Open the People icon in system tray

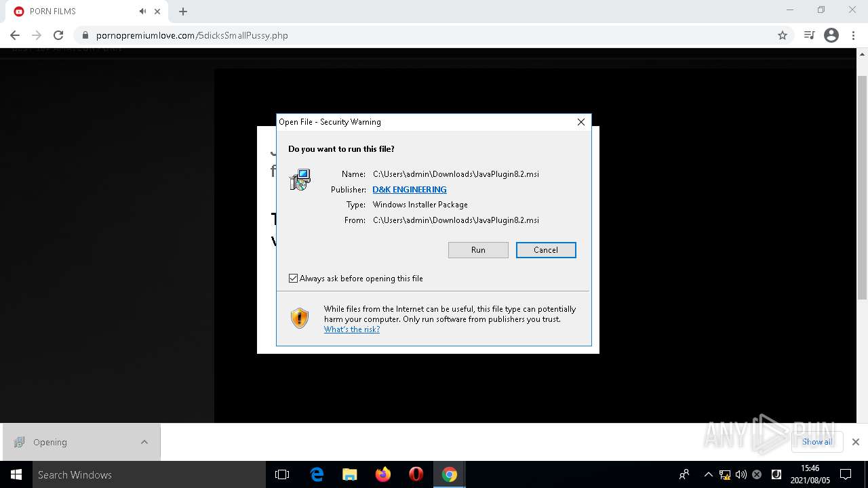(684, 474)
